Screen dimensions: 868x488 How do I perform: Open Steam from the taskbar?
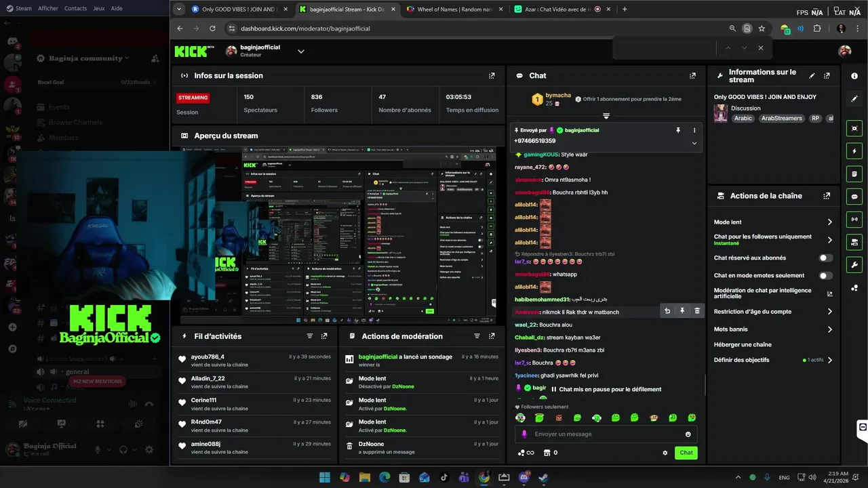[x=542, y=477]
